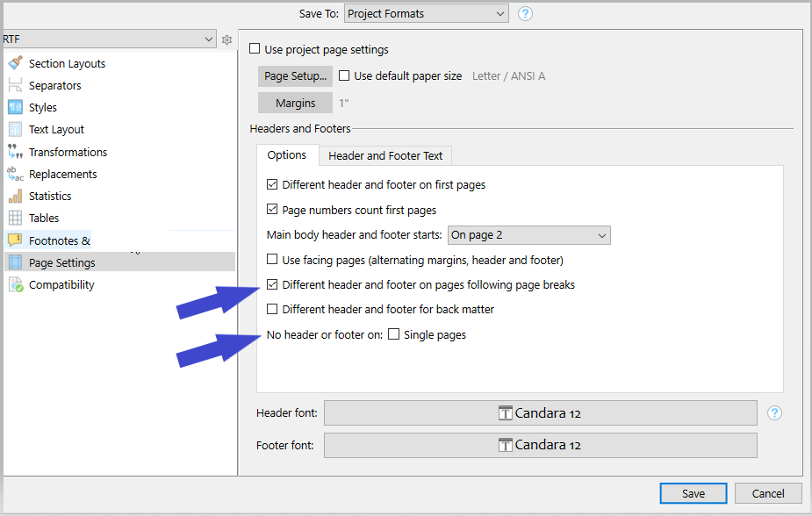
Task: Click the gear icon beside RTF dropdown
Action: point(226,39)
